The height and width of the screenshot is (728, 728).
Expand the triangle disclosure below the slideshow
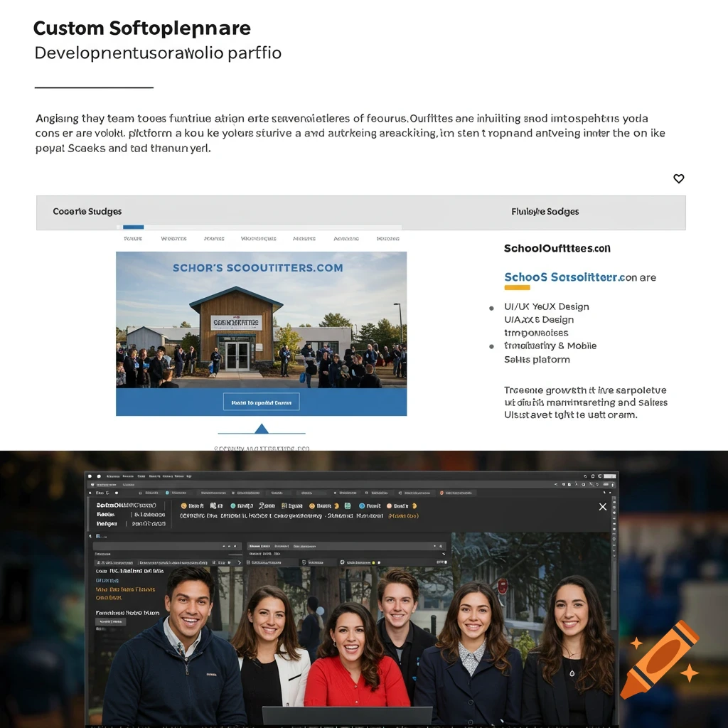tap(262, 428)
